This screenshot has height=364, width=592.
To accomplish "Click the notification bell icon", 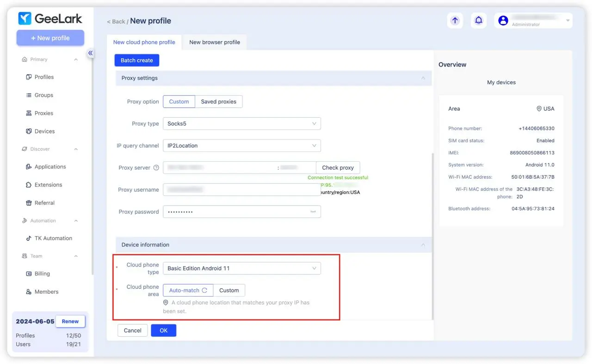I will (x=479, y=20).
